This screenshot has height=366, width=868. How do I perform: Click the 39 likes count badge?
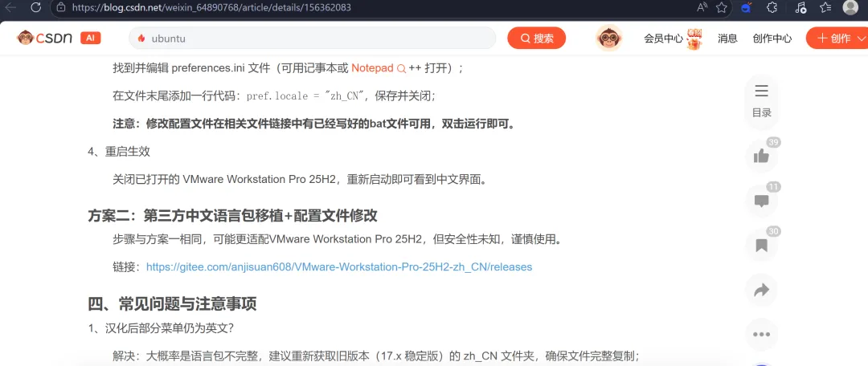pos(774,143)
